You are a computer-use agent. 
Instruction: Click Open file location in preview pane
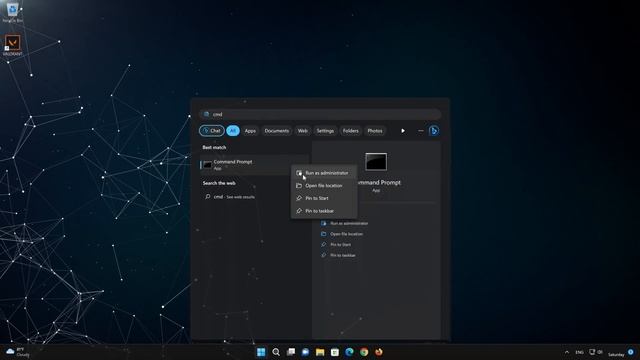[x=342, y=234]
